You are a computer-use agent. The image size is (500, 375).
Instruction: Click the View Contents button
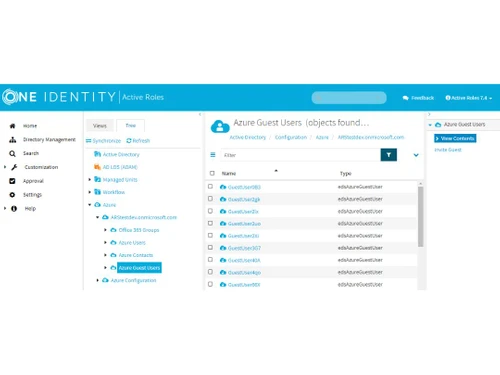pyautogui.click(x=455, y=138)
